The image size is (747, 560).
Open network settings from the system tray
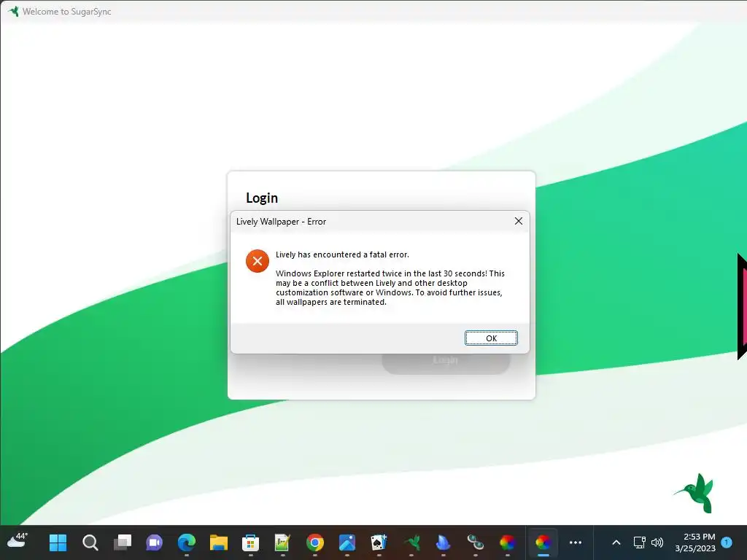tap(639, 542)
